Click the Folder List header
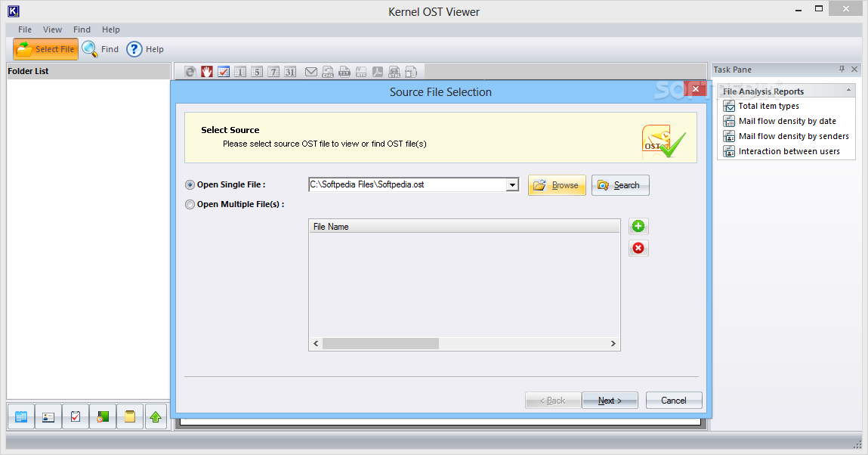The image size is (868, 455). [88, 71]
